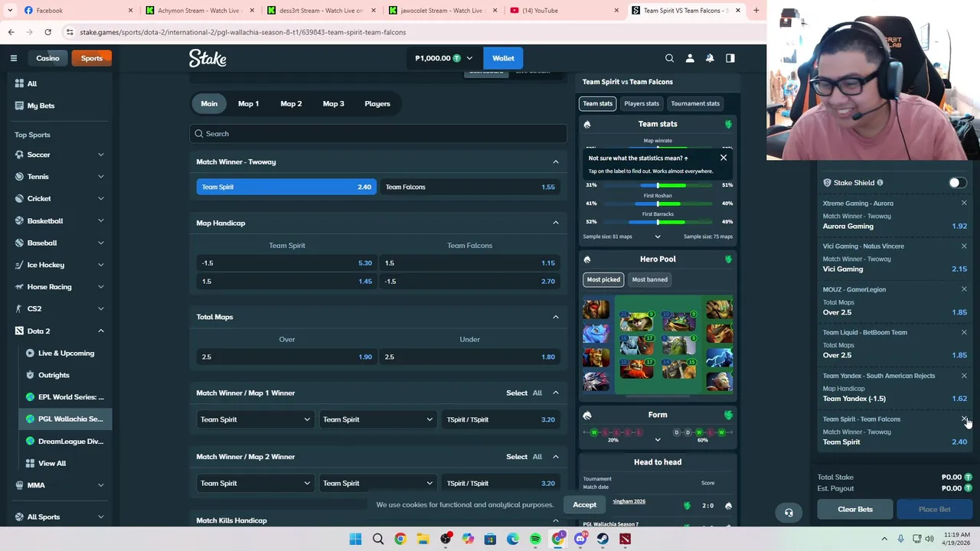Open a new browser tab
The image size is (980, 551).
point(756,10)
